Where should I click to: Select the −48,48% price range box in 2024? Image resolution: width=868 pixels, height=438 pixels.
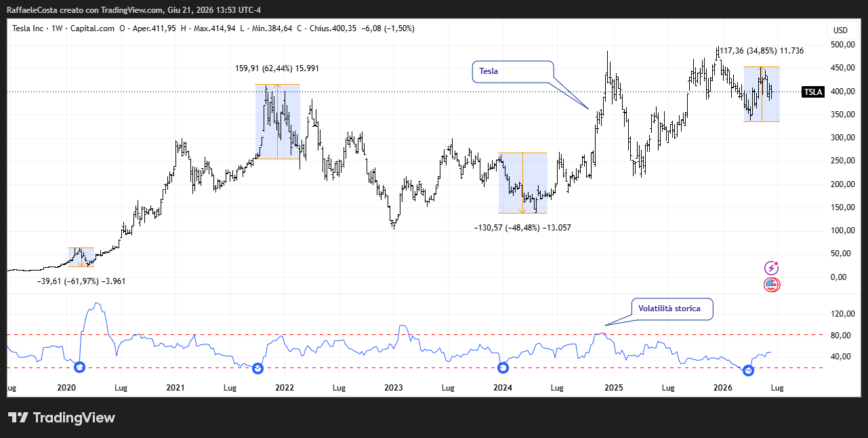pos(522,183)
